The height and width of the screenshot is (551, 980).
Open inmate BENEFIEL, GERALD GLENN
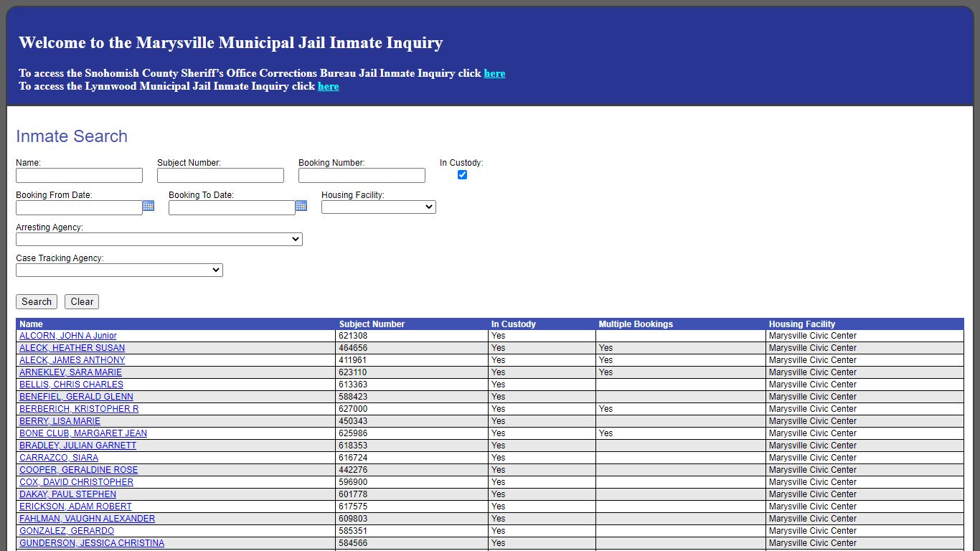coord(76,397)
